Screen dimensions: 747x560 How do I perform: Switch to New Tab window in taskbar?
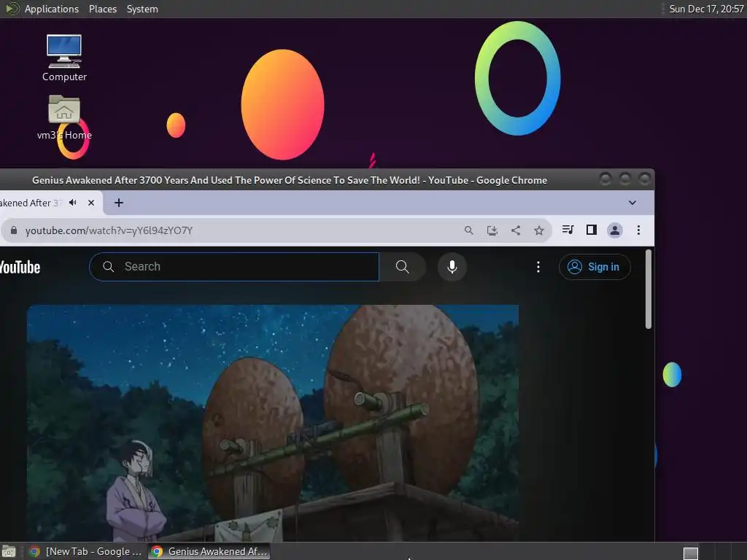point(85,551)
